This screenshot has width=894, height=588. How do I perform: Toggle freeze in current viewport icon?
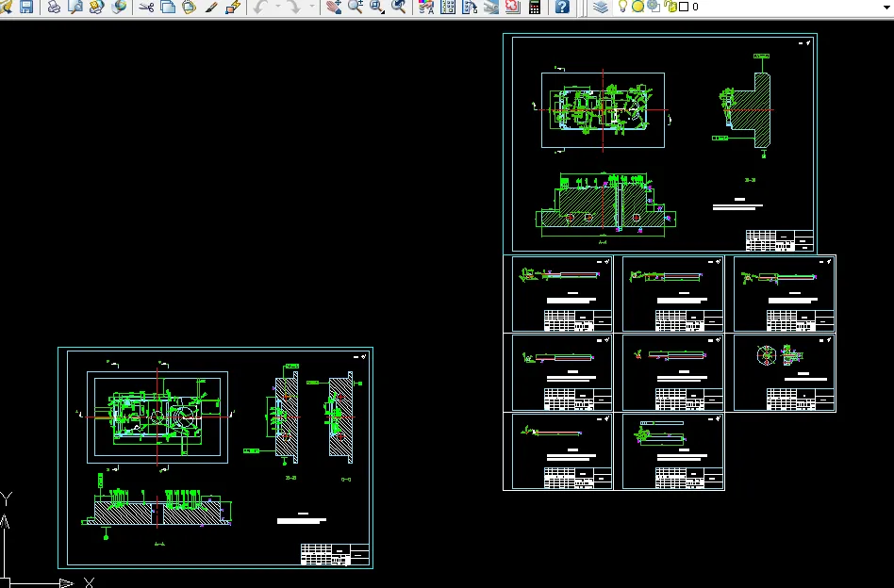pyautogui.click(x=654, y=7)
